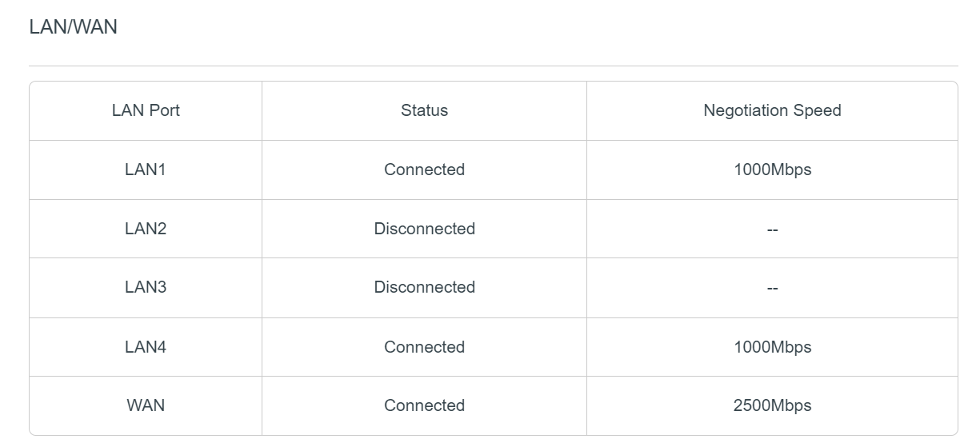Image resolution: width=980 pixels, height=443 pixels.
Task: Click the 1000Mbps speed in LAN4 row
Action: point(772,347)
